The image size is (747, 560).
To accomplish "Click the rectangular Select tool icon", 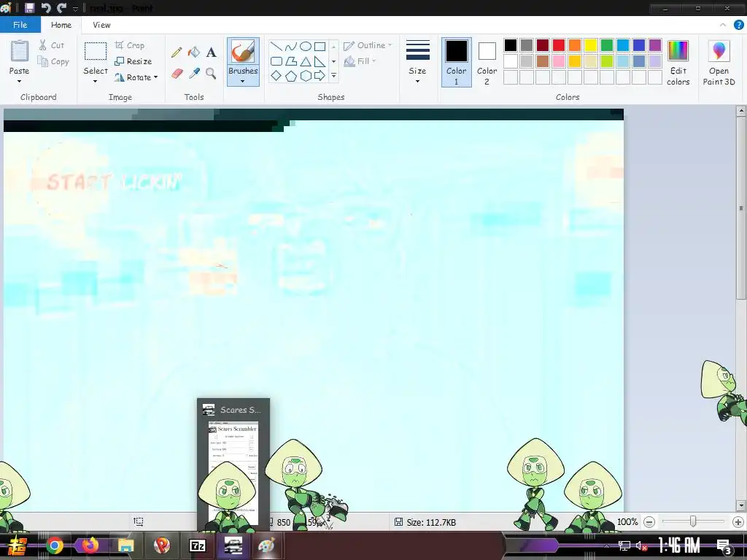I will tap(96, 52).
